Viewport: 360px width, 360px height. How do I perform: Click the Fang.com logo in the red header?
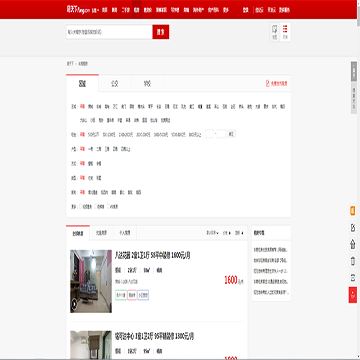click(79, 10)
